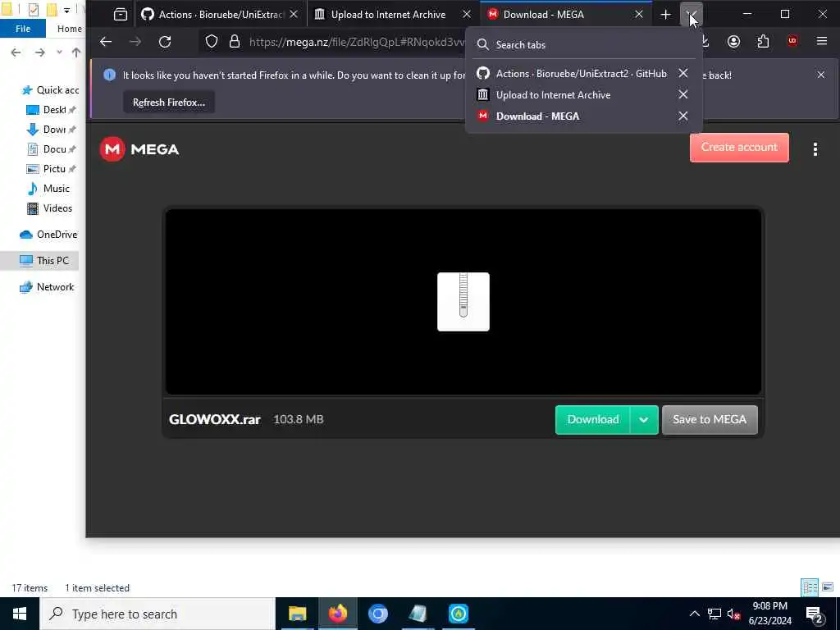Select Documents in File Explorer sidebar

click(52, 149)
